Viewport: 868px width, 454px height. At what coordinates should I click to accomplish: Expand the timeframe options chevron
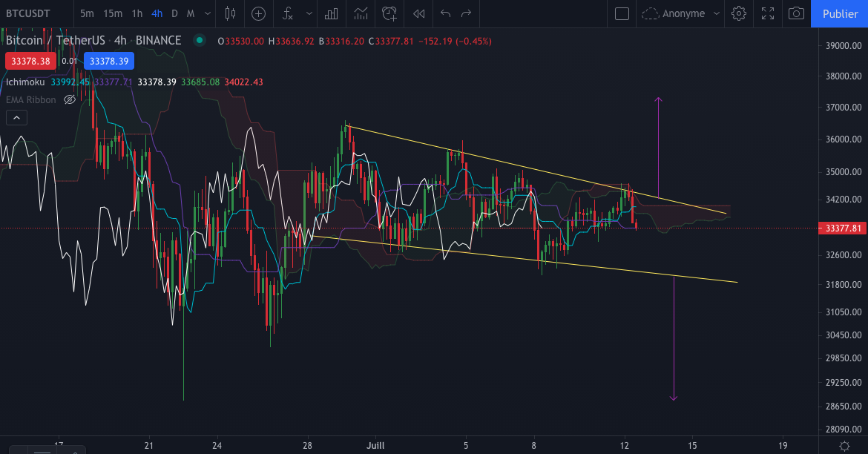(x=207, y=13)
